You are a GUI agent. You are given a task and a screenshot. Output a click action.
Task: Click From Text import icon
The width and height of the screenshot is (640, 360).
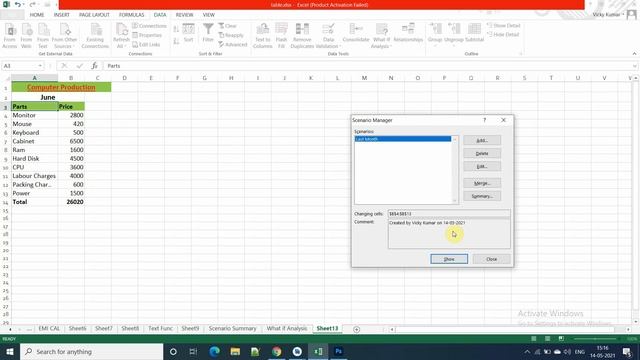pyautogui.click(x=43, y=36)
